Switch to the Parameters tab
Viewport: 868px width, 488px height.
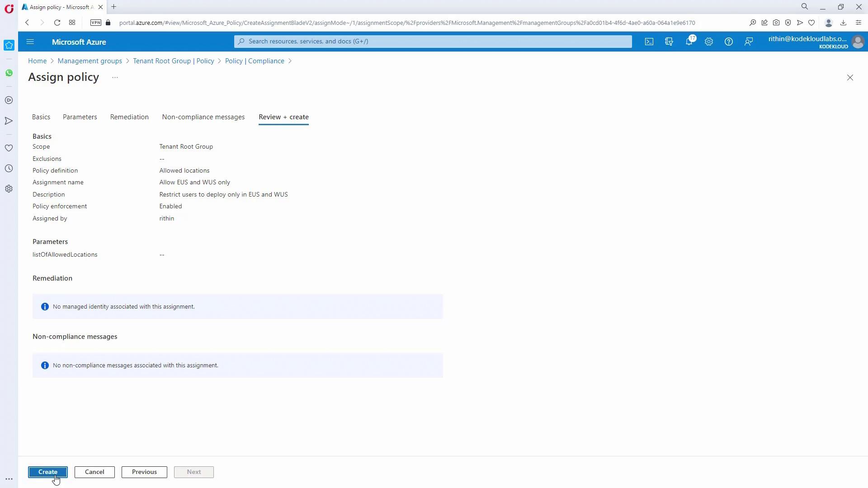tap(80, 117)
